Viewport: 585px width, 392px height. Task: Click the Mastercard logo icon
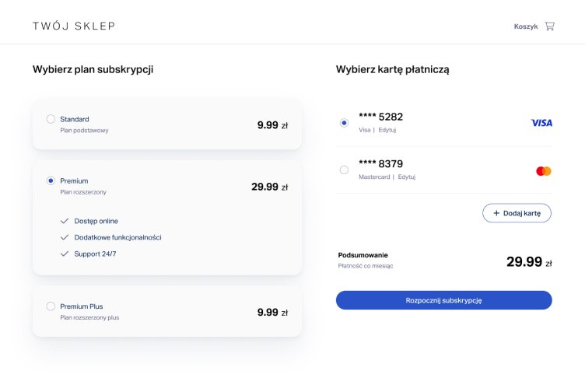(544, 171)
